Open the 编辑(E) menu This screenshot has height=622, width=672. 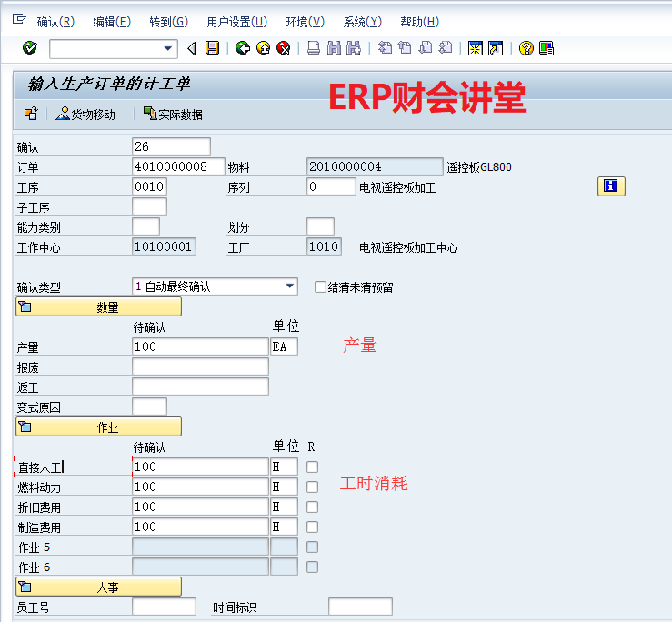point(111,22)
